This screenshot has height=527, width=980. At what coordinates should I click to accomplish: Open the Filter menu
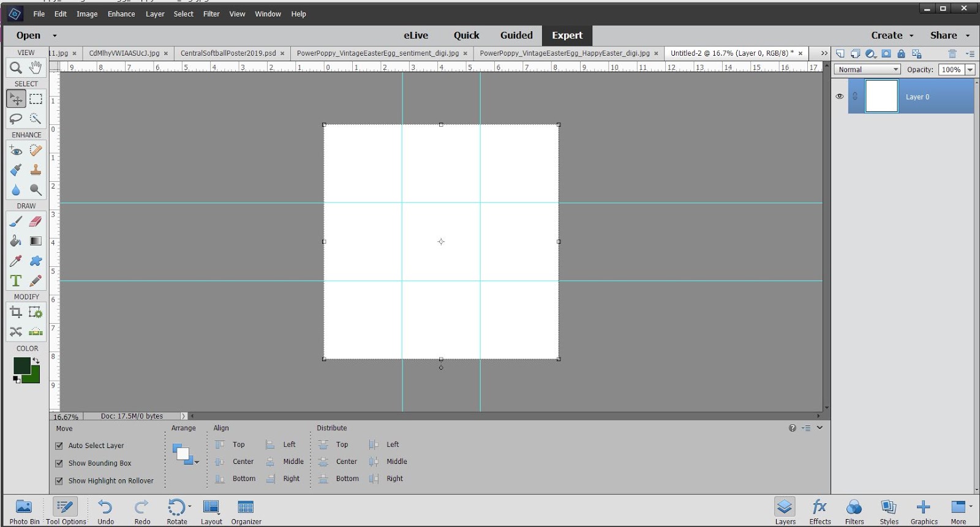point(211,14)
